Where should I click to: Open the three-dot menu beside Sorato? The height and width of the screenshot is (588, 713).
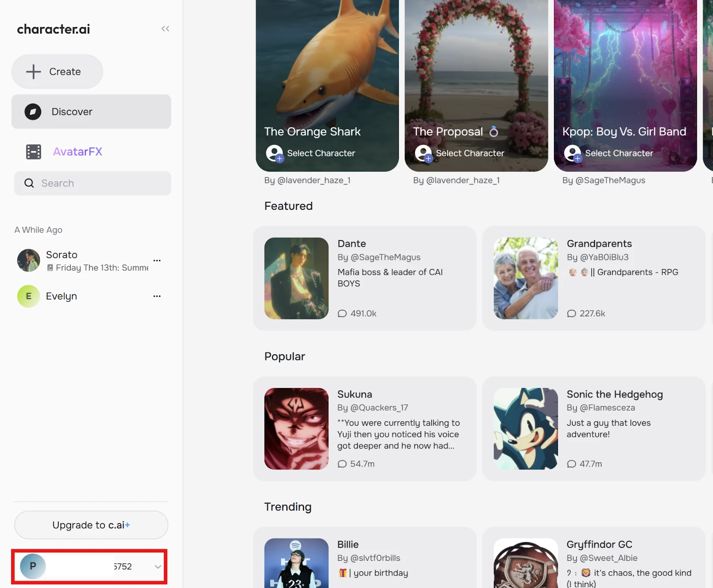[x=157, y=261]
